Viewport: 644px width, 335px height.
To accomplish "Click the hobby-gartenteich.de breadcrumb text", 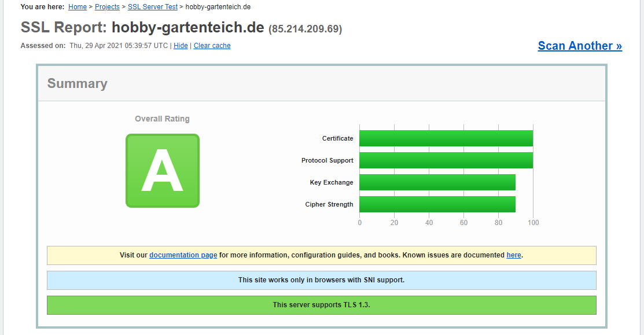I will coord(218,7).
